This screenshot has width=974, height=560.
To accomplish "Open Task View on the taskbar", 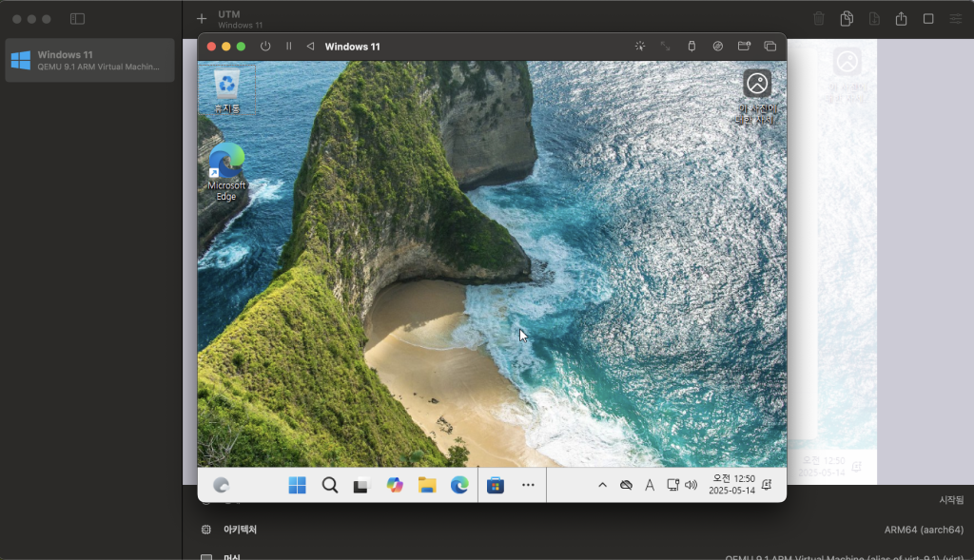I will click(361, 485).
